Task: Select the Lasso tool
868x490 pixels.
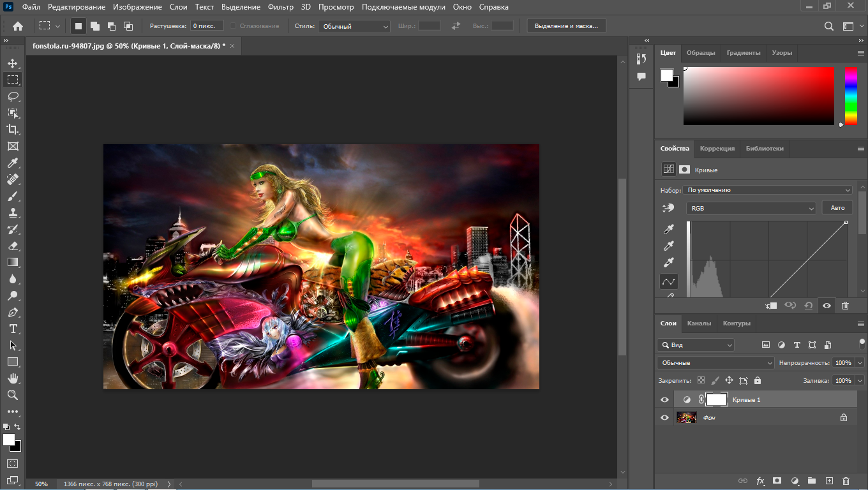Action: pos(13,96)
